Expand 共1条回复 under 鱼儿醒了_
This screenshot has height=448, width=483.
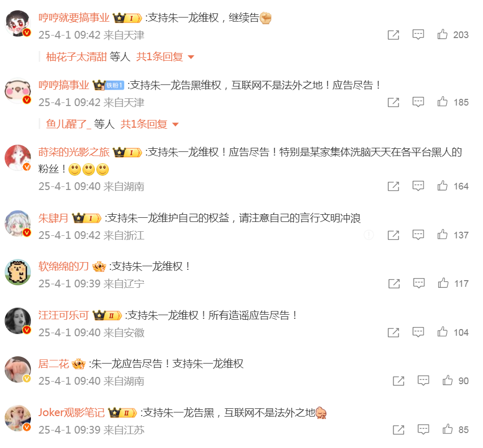point(144,124)
